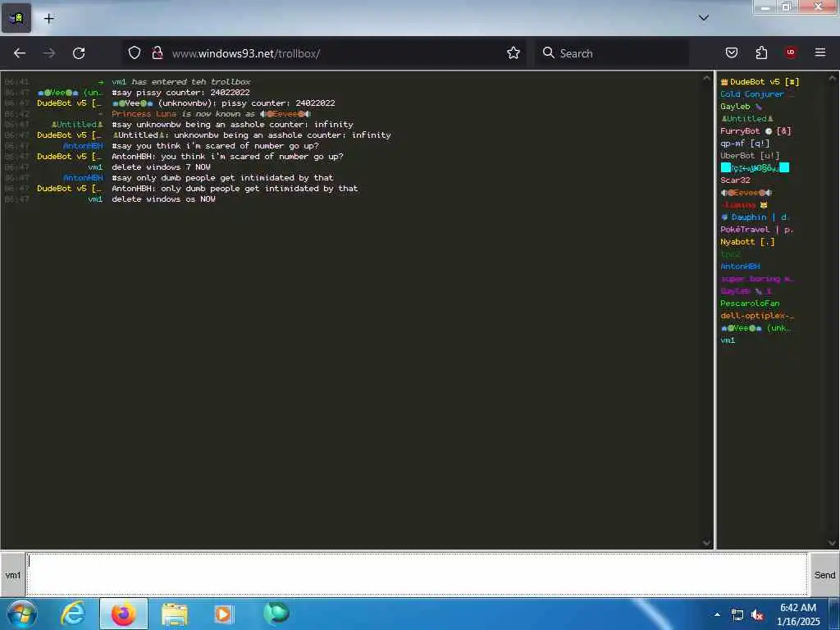Click the padlock site security icon
840x630 pixels.
[x=157, y=53]
